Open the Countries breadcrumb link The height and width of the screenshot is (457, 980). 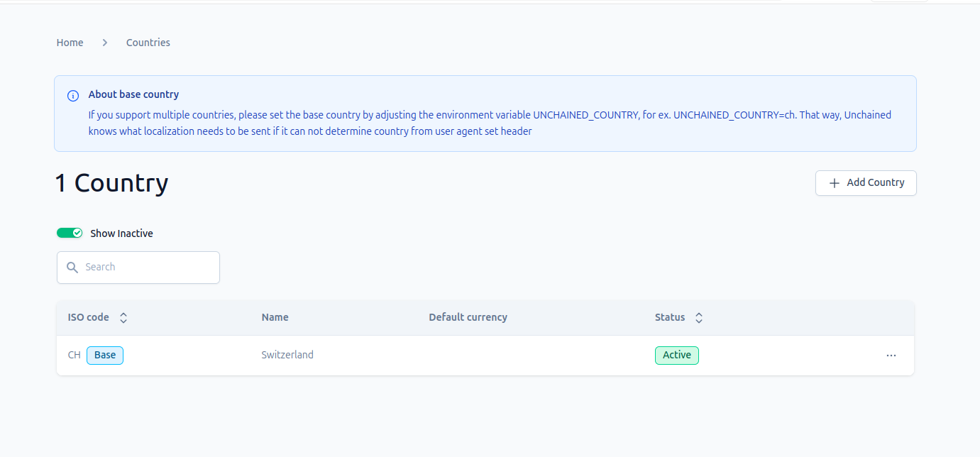[x=148, y=43]
